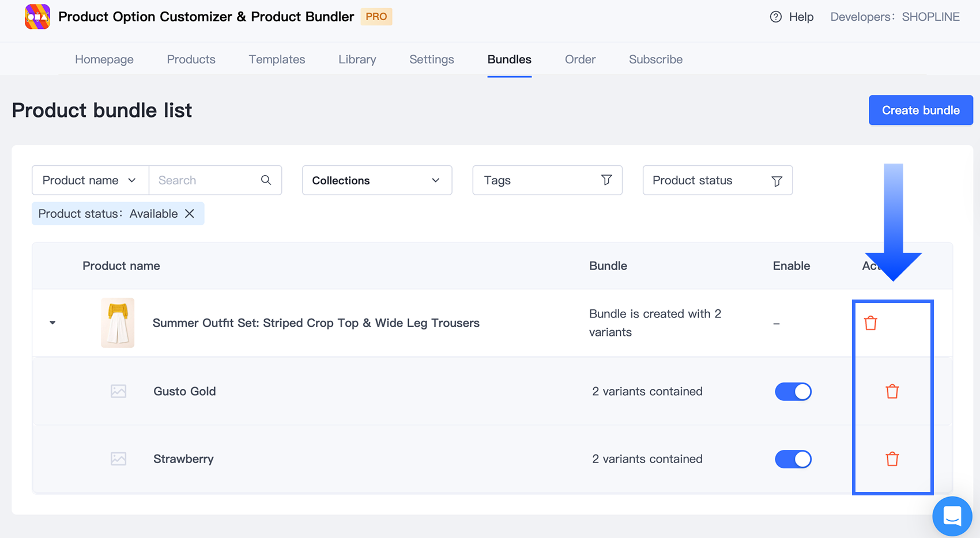Disable the Gusto Gold bundle toggle
The image size is (980, 538).
[x=793, y=392]
